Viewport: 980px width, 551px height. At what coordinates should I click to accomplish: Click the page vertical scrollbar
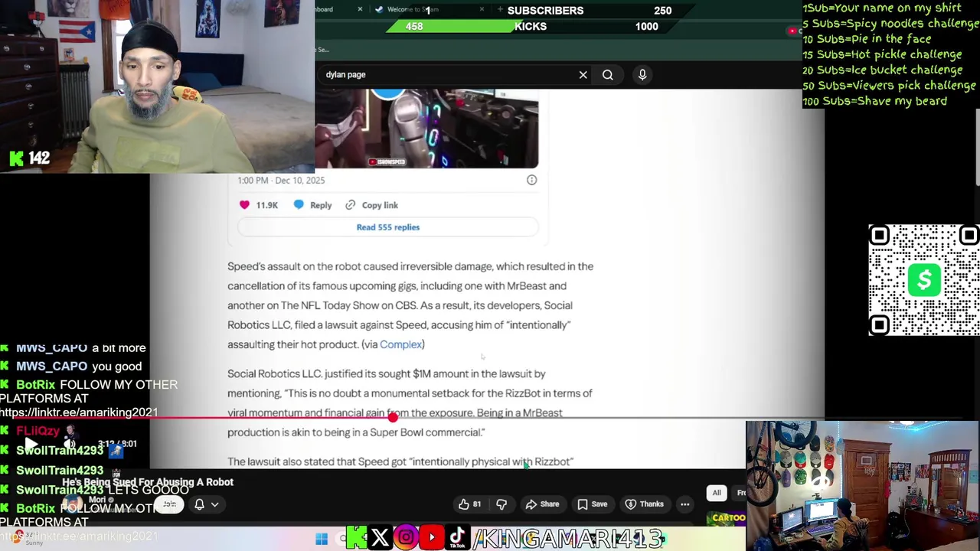point(976,148)
